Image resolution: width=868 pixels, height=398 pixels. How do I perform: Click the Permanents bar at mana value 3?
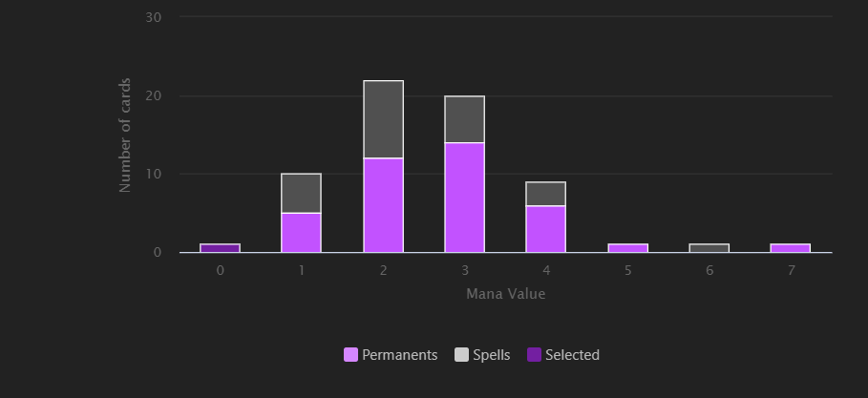point(464,198)
